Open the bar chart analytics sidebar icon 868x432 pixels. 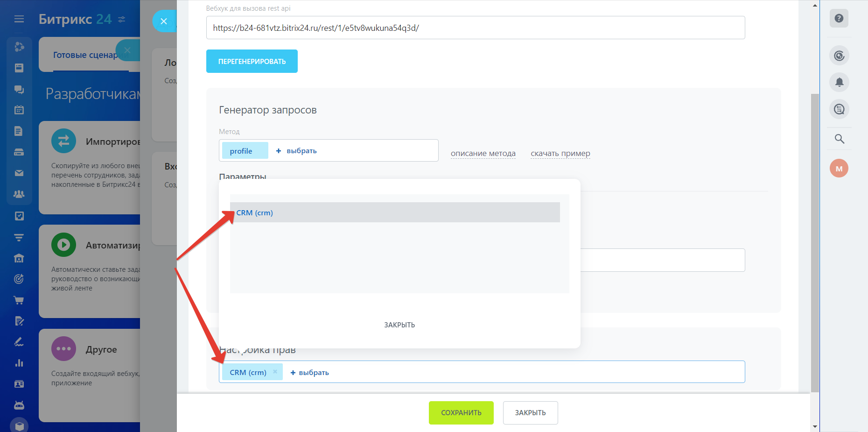pos(19,363)
